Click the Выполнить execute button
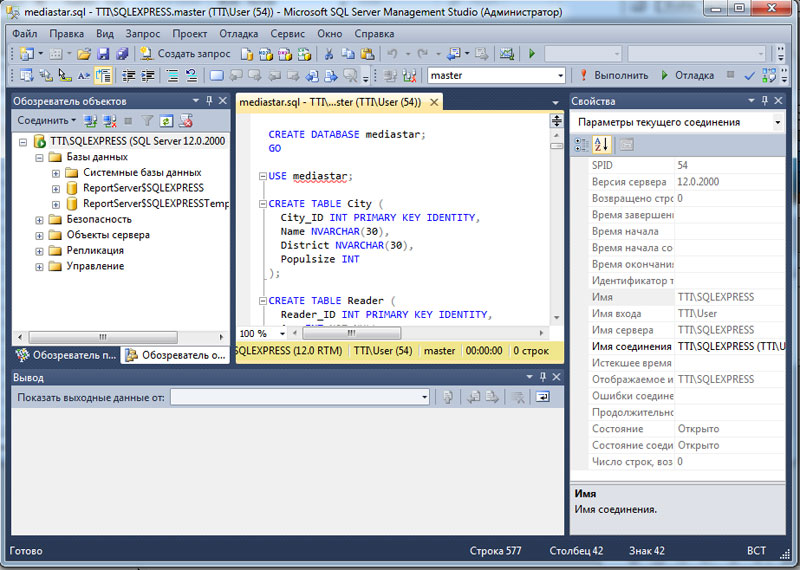The width and height of the screenshot is (800, 570). 614,76
